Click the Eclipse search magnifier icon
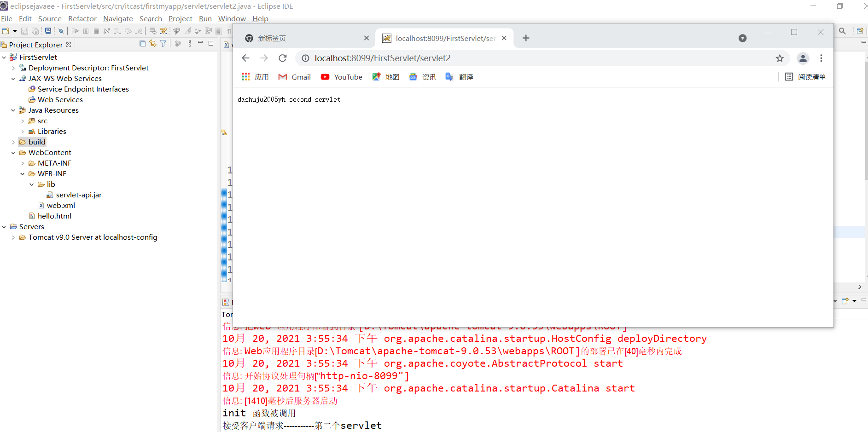The height and width of the screenshot is (432, 868). click(842, 31)
